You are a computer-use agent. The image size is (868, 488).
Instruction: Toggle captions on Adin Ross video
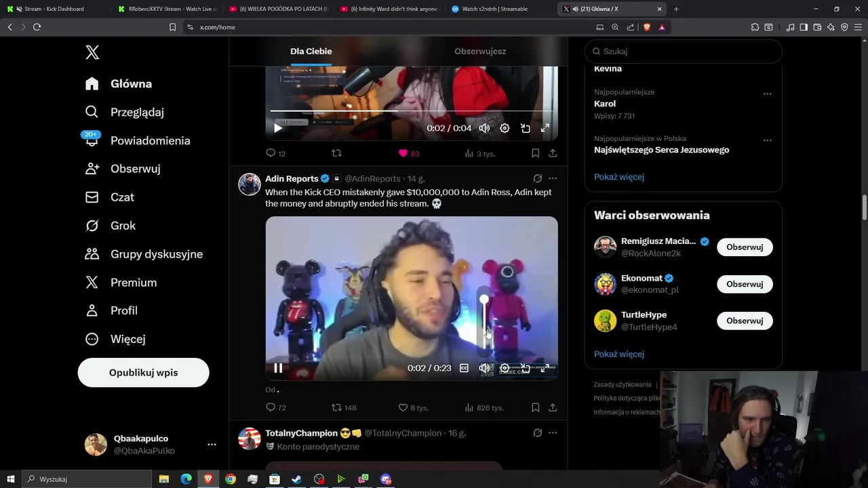[464, 368]
